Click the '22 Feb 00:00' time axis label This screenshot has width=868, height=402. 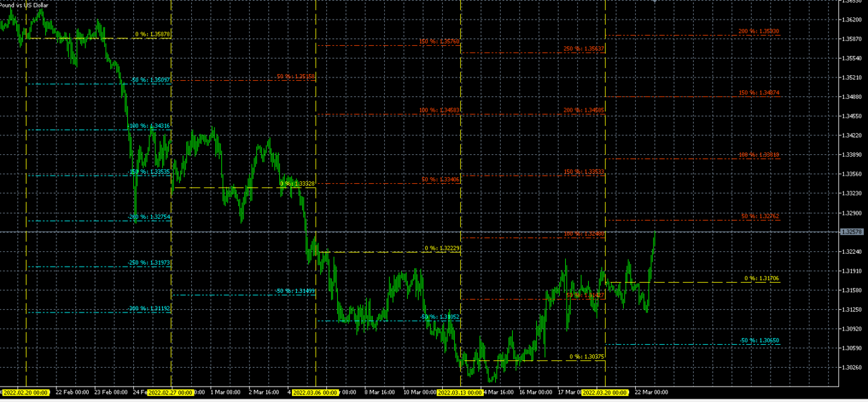(x=72, y=392)
